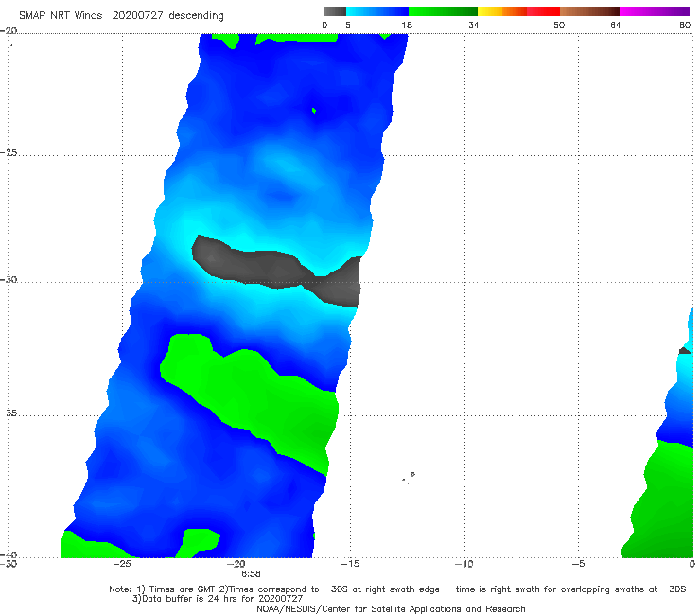
Task: Select the cyan-to-blue segment of the color bar
Action: pos(377,11)
